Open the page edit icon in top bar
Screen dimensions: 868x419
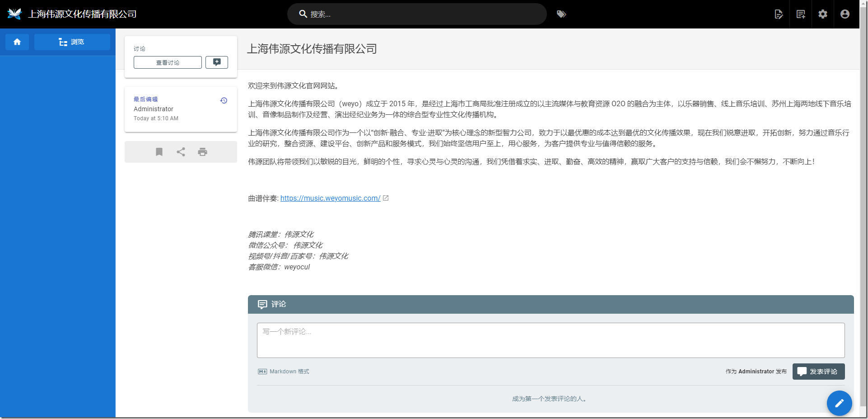click(778, 14)
